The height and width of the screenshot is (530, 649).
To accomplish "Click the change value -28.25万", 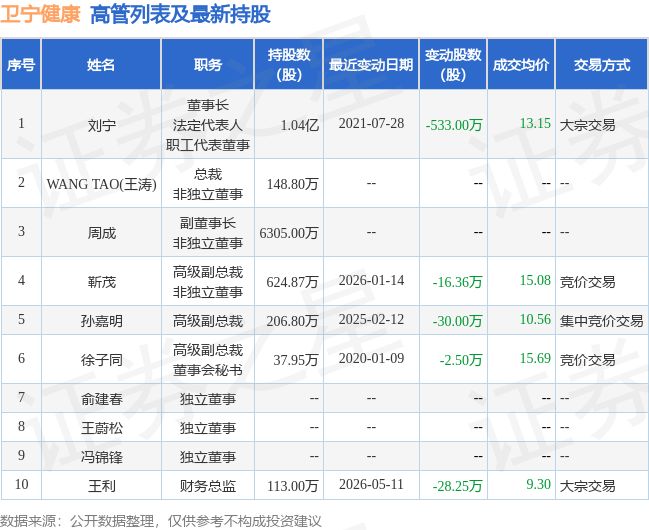I will pyautogui.click(x=457, y=486).
